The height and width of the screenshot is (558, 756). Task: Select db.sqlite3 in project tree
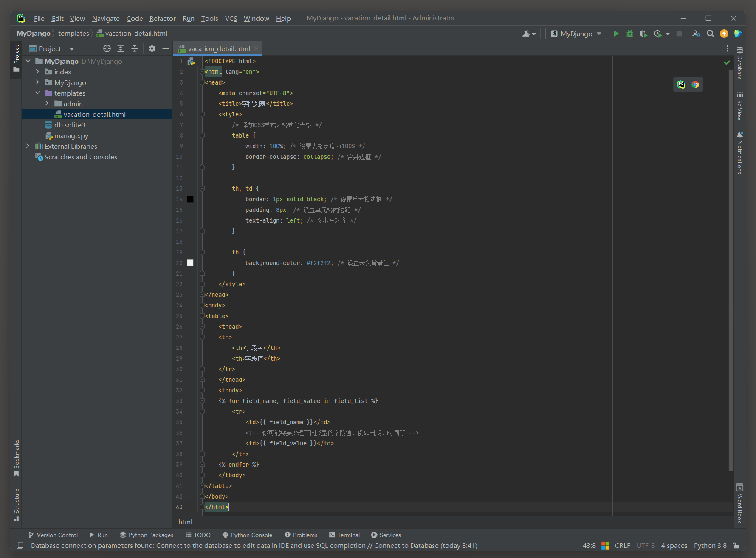coord(70,125)
